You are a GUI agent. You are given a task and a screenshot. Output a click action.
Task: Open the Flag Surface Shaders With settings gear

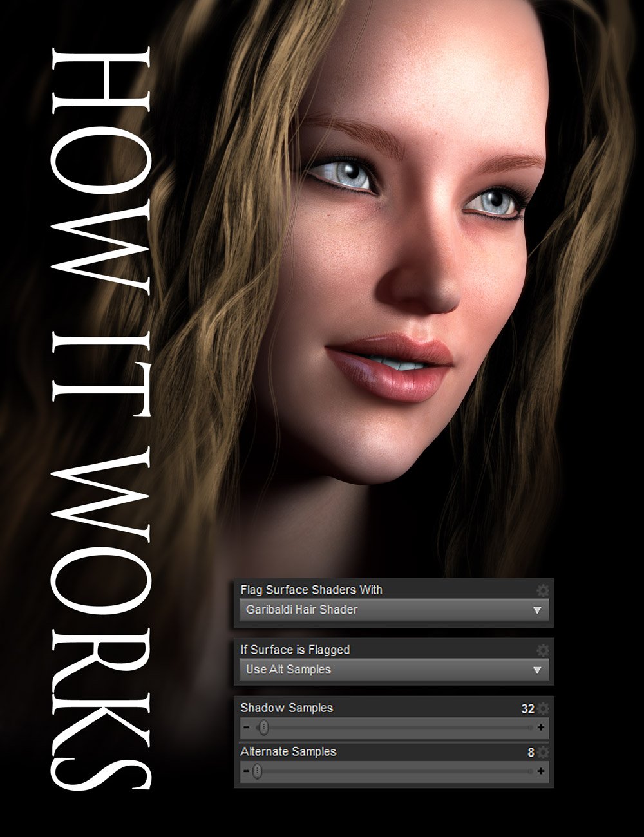coord(543,588)
